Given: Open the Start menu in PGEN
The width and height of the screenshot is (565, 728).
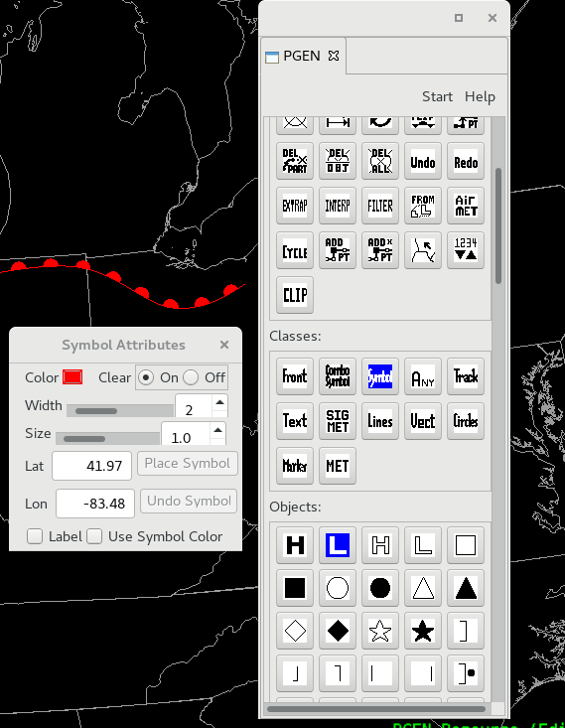Looking at the screenshot, I should click(x=437, y=96).
